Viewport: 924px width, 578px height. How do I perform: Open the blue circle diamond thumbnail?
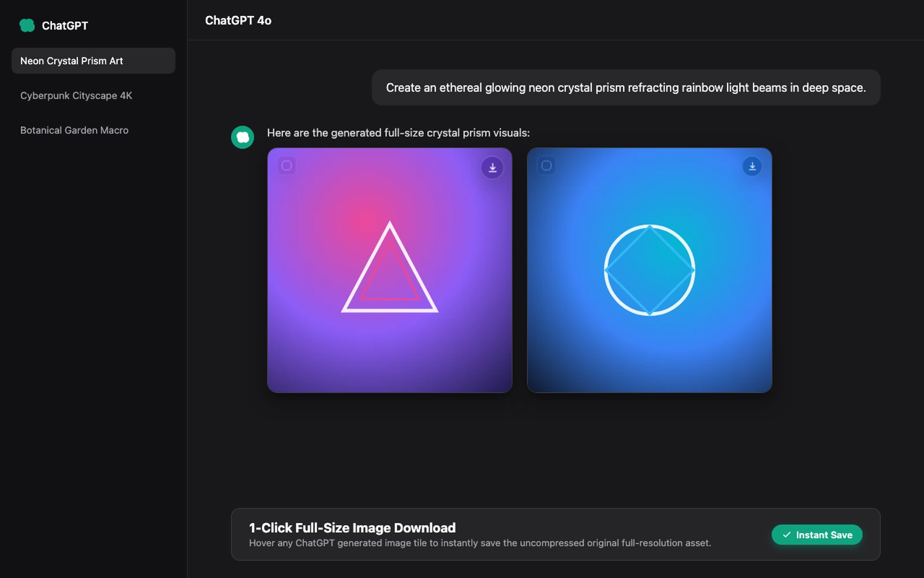tap(649, 270)
